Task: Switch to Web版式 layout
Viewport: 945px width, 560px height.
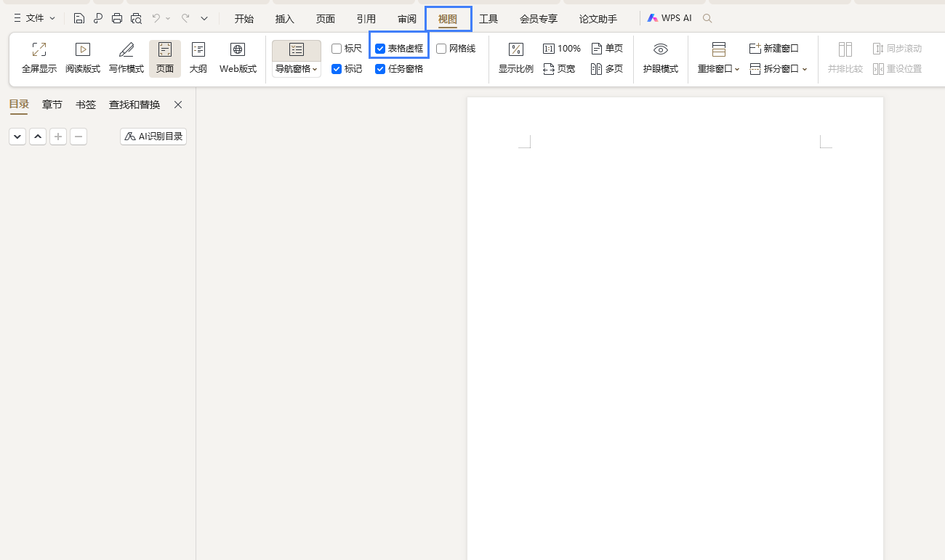Action: 238,58
